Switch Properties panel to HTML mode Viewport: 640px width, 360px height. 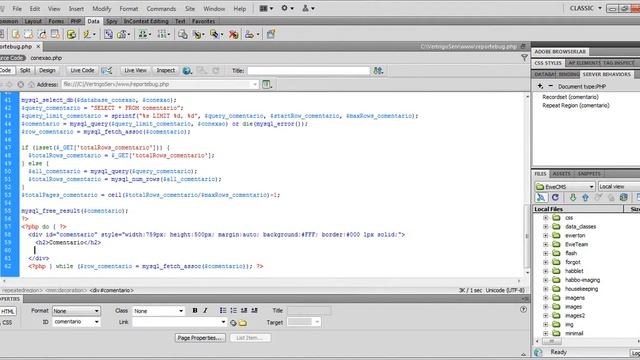pos(7,311)
